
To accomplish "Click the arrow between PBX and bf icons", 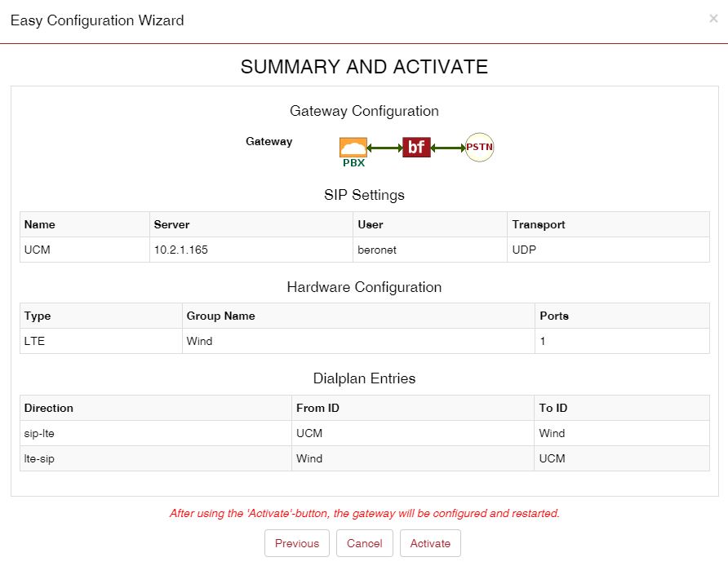I will pyautogui.click(x=384, y=148).
